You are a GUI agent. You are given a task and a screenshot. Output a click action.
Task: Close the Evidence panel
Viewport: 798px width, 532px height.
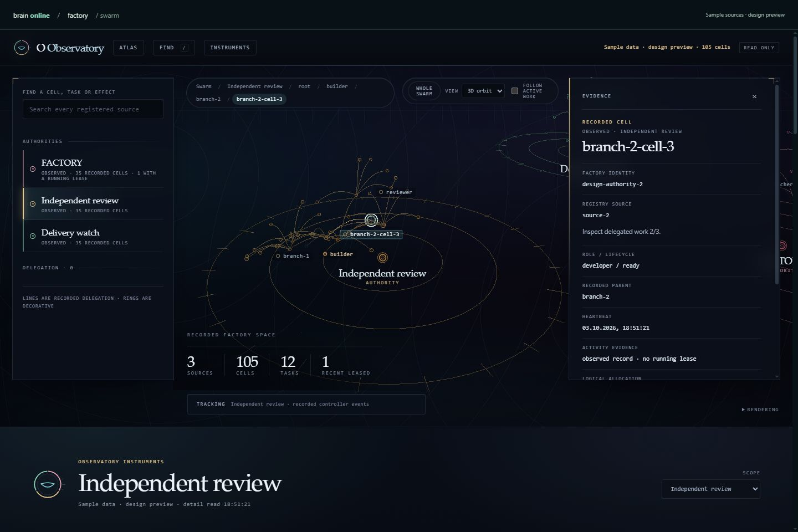[x=754, y=96]
